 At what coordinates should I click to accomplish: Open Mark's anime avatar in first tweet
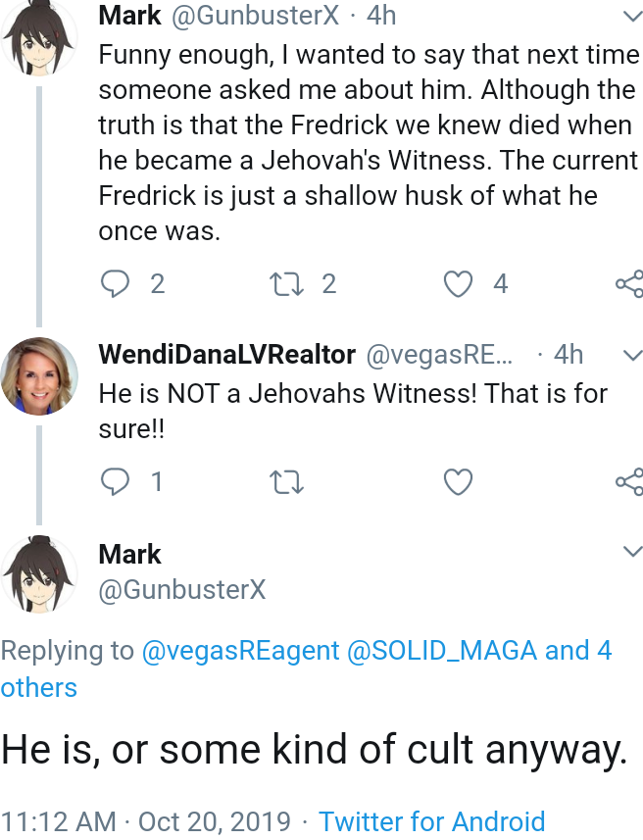click(38, 36)
